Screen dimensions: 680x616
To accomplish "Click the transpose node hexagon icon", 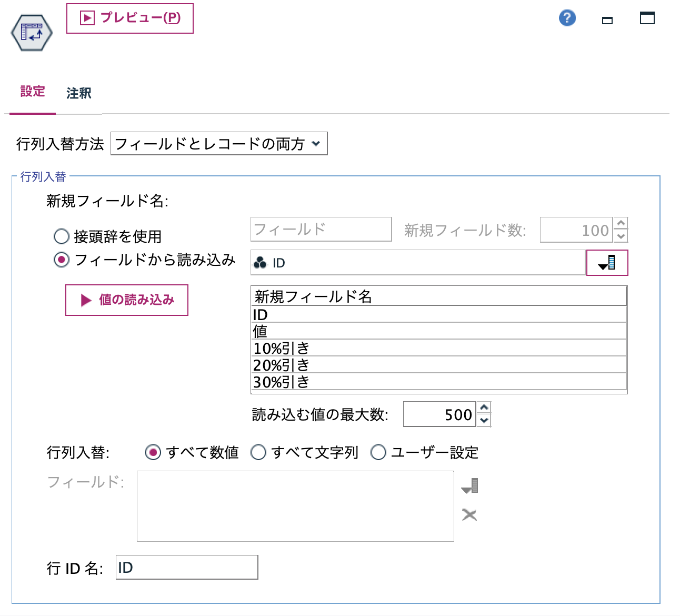I will click(31, 33).
